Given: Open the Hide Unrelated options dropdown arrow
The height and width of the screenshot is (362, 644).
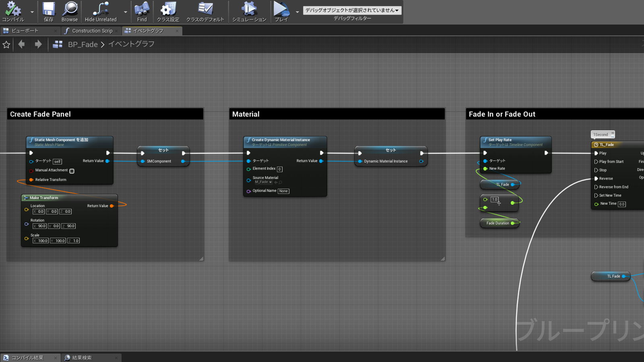Looking at the screenshot, I should coord(126,12).
